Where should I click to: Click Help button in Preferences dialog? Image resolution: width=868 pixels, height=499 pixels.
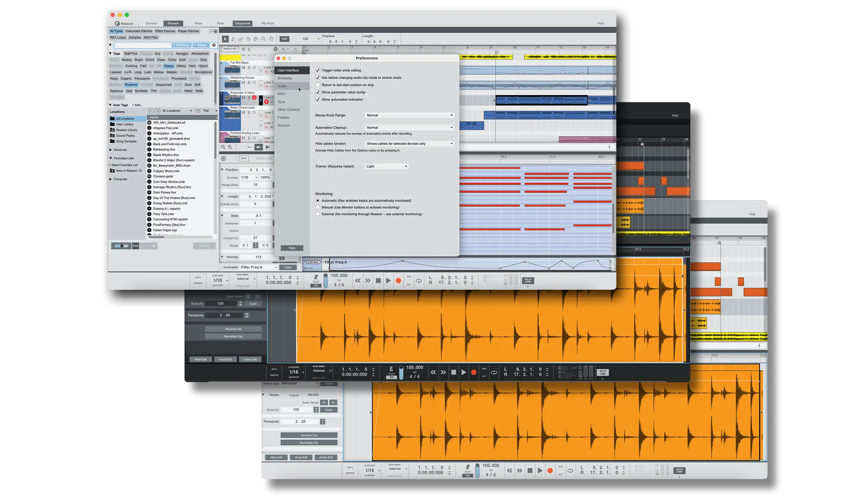coord(292,248)
